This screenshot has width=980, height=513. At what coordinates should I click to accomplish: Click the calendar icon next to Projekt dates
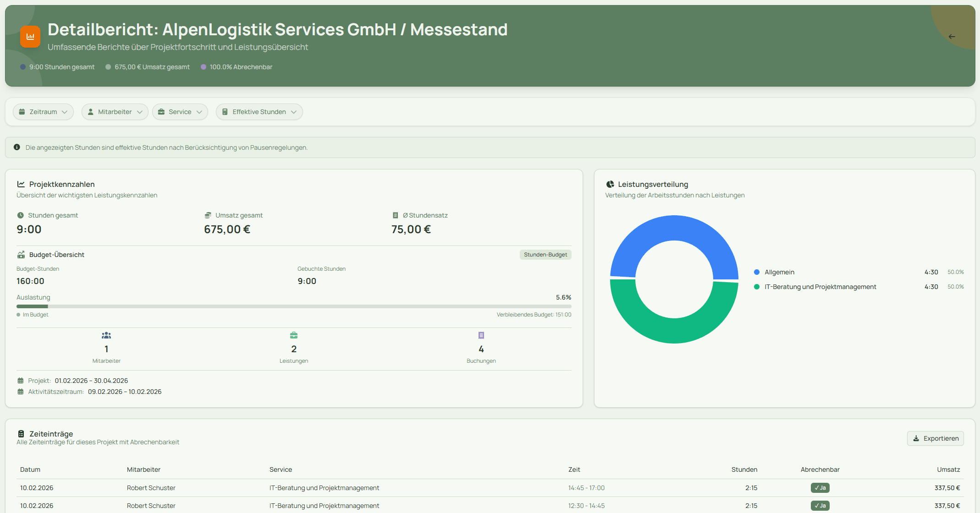coord(21,381)
